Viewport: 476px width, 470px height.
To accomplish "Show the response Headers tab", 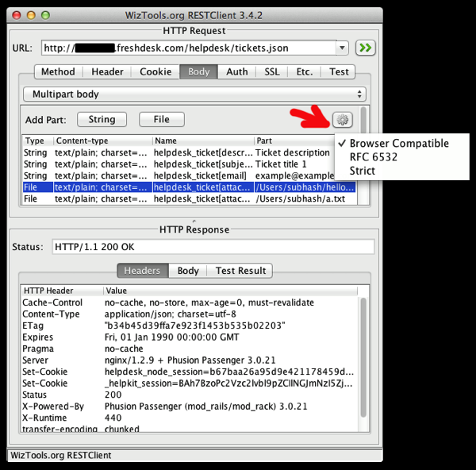I will (x=142, y=271).
